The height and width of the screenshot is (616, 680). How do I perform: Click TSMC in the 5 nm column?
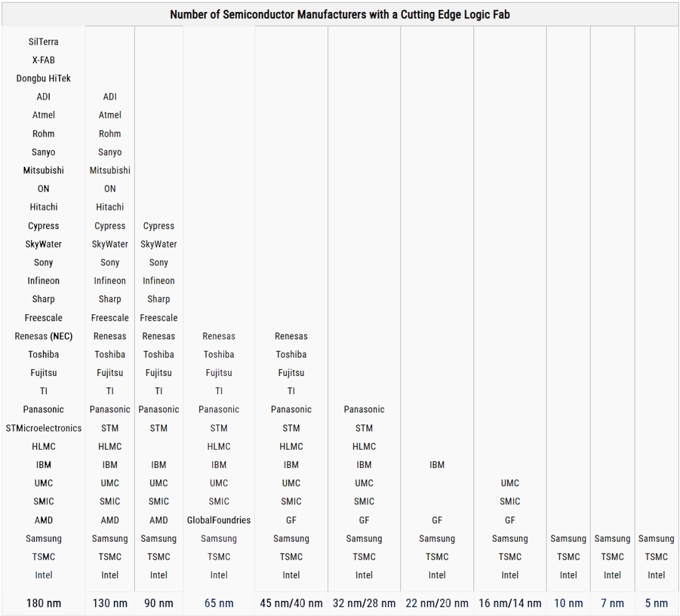pyautogui.click(x=656, y=557)
